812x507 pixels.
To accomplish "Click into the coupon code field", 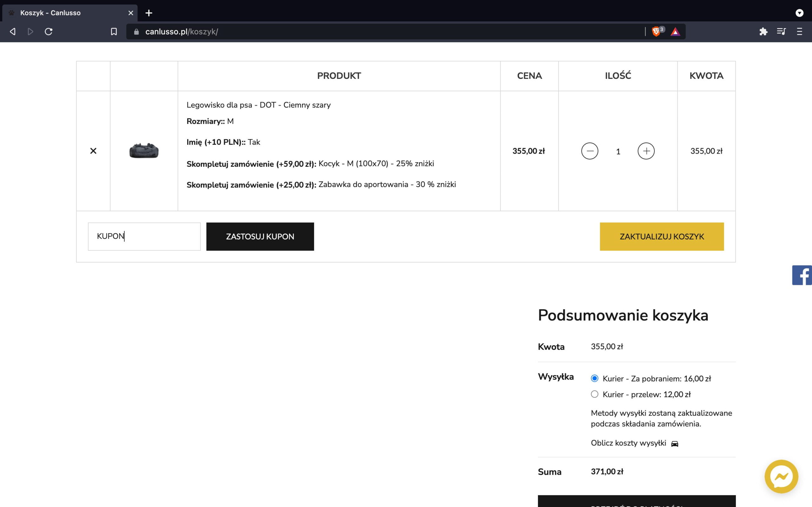I will click(144, 236).
